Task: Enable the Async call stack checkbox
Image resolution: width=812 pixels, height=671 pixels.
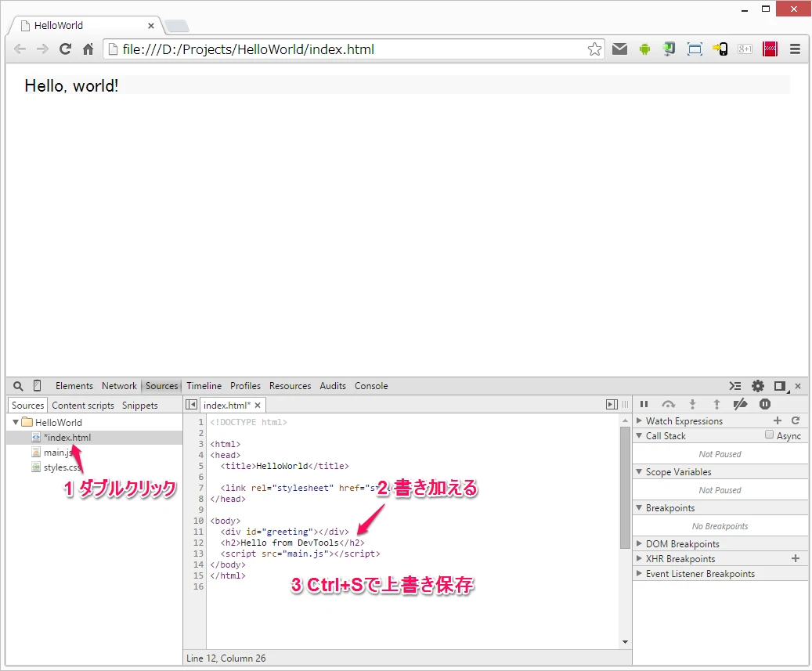Action: (x=769, y=435)
